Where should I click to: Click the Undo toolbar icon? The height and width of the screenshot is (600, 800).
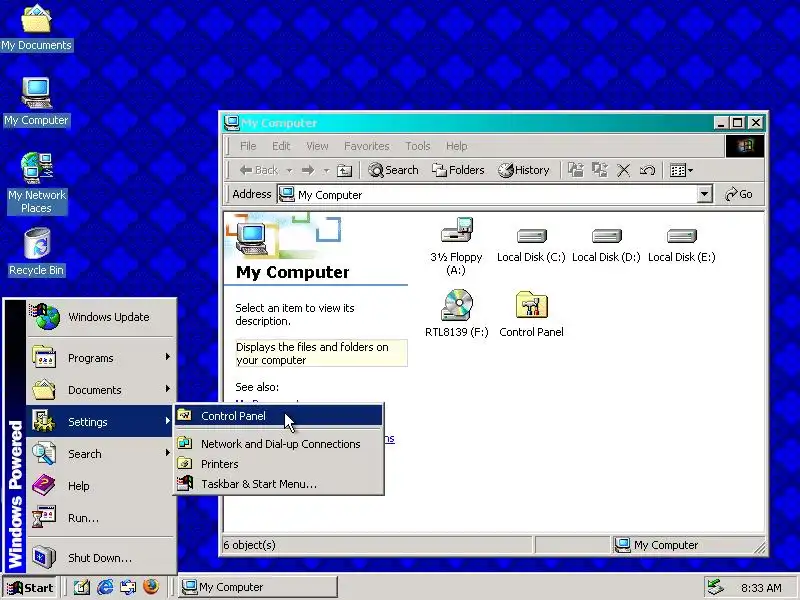click(647, 170)
